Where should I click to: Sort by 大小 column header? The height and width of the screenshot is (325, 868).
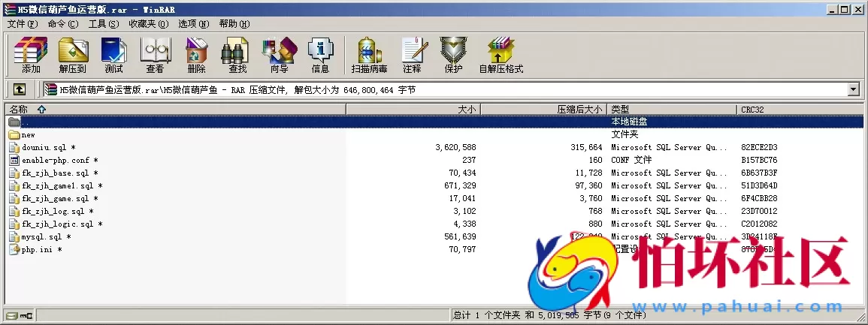click(x=413, y=110)
